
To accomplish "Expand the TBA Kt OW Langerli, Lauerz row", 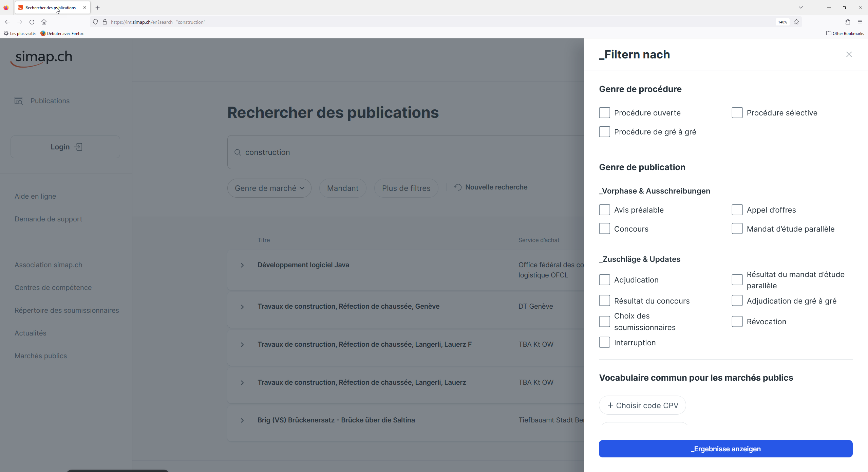I will pos(242,383).
